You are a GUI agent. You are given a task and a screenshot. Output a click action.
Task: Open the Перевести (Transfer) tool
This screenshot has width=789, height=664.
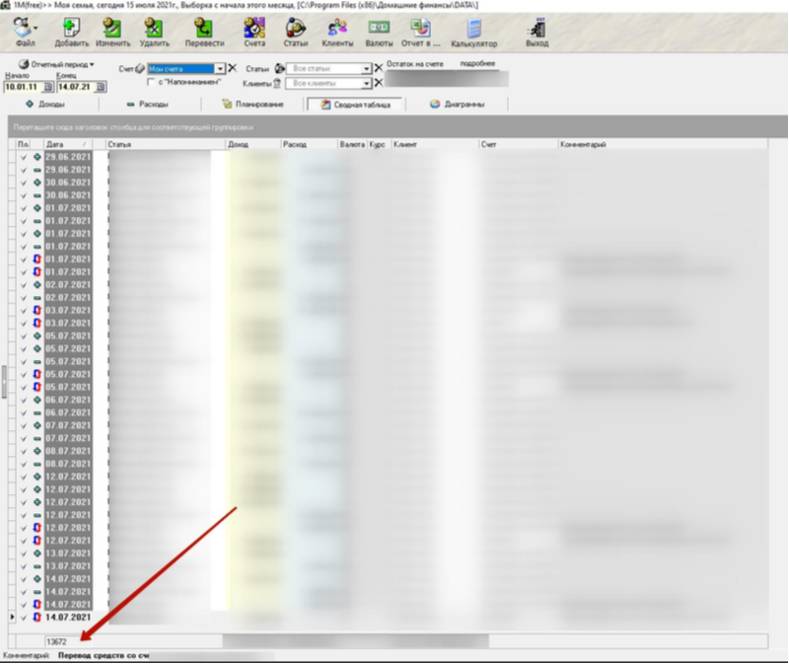coord(203,30)
